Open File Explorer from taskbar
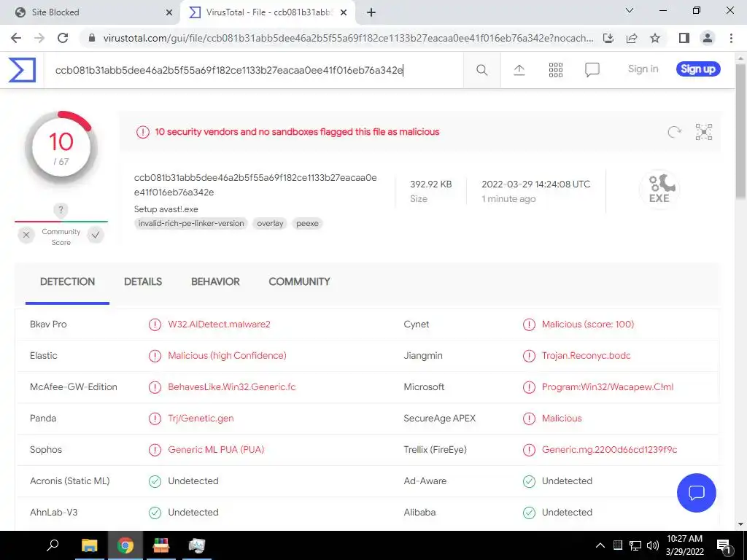Viewport: 747px width, 560px height. click(89, 545)
